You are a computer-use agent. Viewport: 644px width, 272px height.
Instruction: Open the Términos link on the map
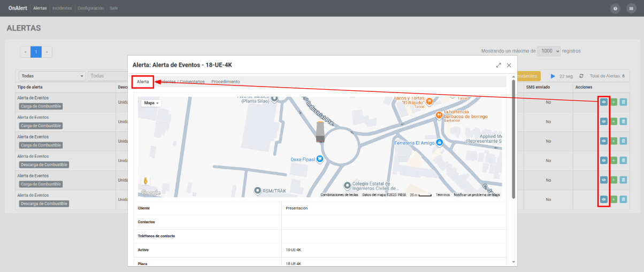[443, 195]
